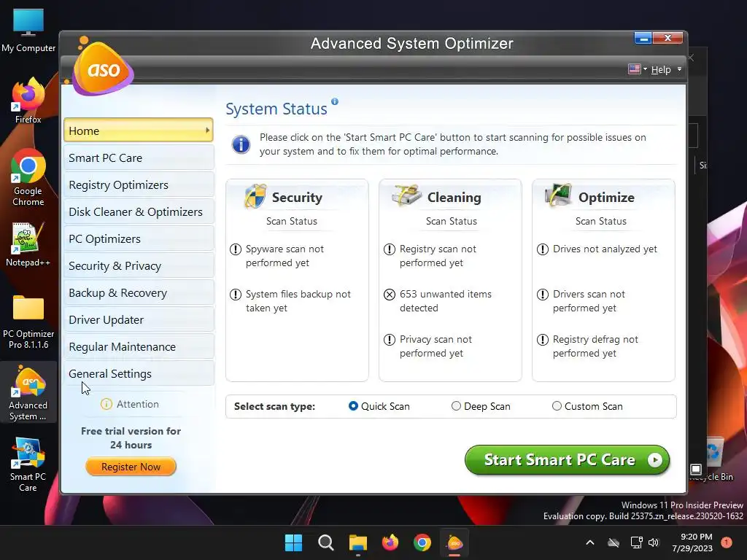Screen dimensions: 747x560
Task: Click warning icon for Registry scan status
Action: (x=390, y=249)
